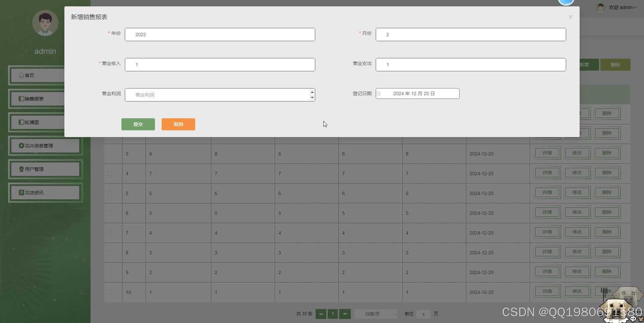
Task: Click the 2024-12-25 date in row 6
Action: (x=481, y=213)
